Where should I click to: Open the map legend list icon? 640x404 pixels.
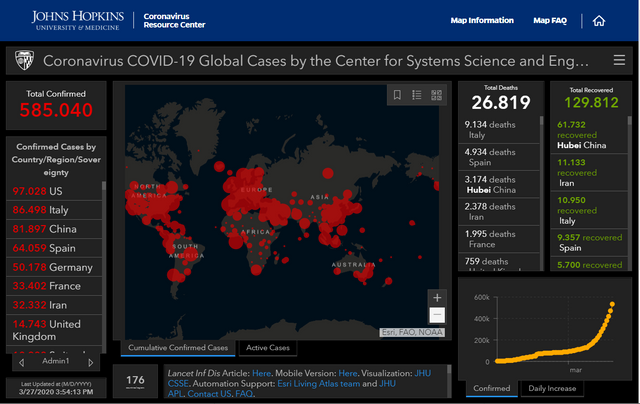[x=417, y=95]
